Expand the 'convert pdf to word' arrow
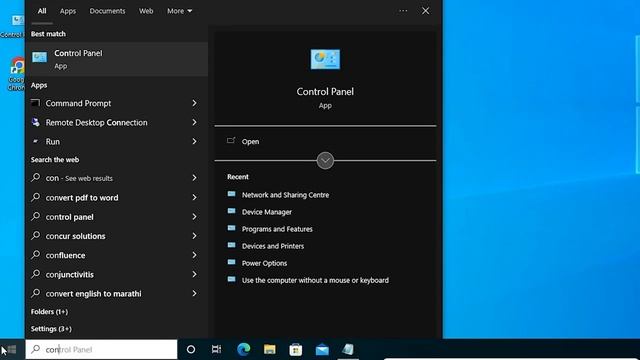Image resolution: width=640 pixels, height=360 pixels. pos(194,198)
